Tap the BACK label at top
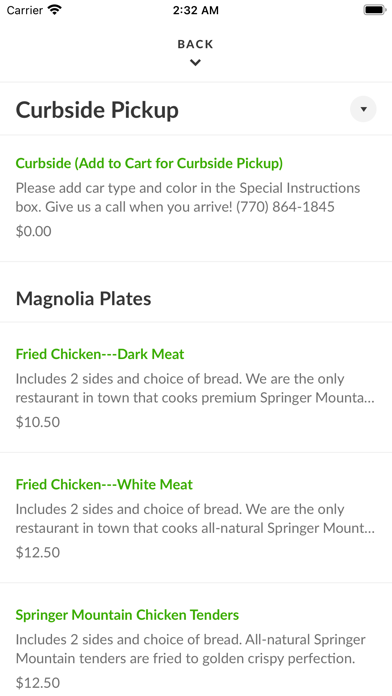This screenshot has width=392, height=696. point(195,44)
